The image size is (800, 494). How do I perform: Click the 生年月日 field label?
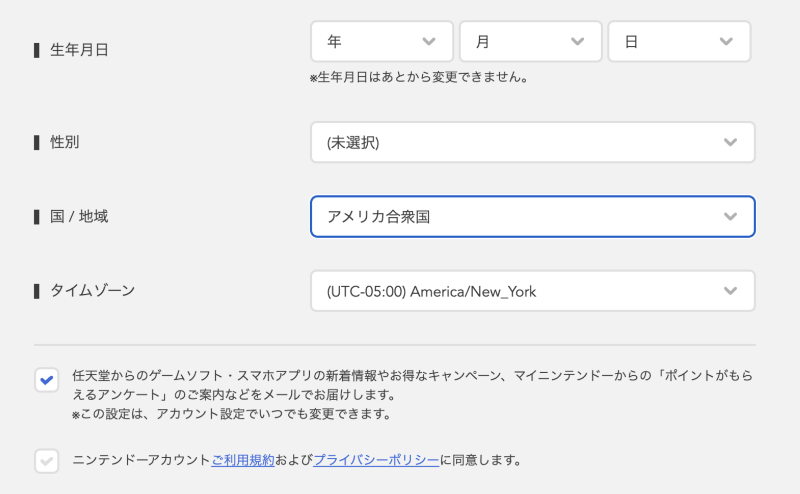coord(79,50)
